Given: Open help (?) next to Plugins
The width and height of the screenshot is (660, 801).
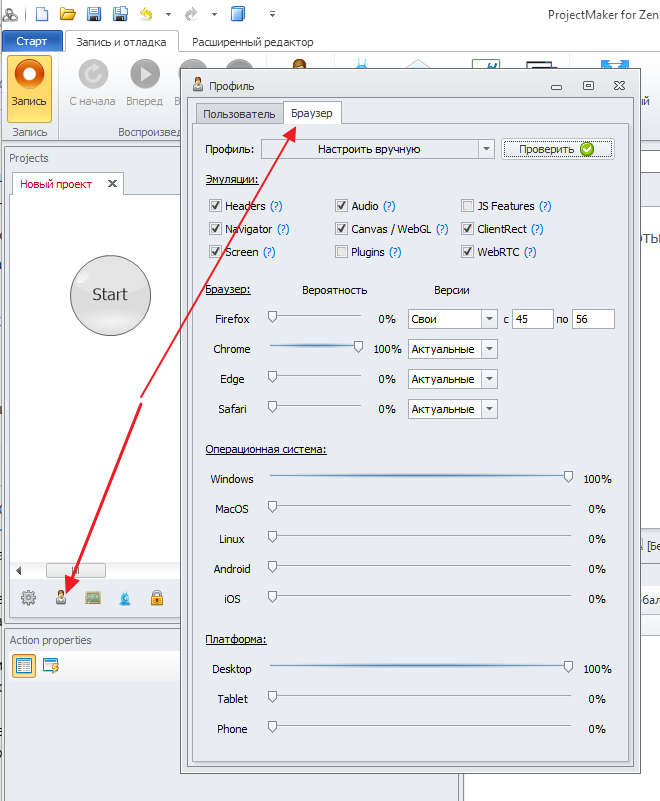Looking at the screenshot, I should coord(395,252).
